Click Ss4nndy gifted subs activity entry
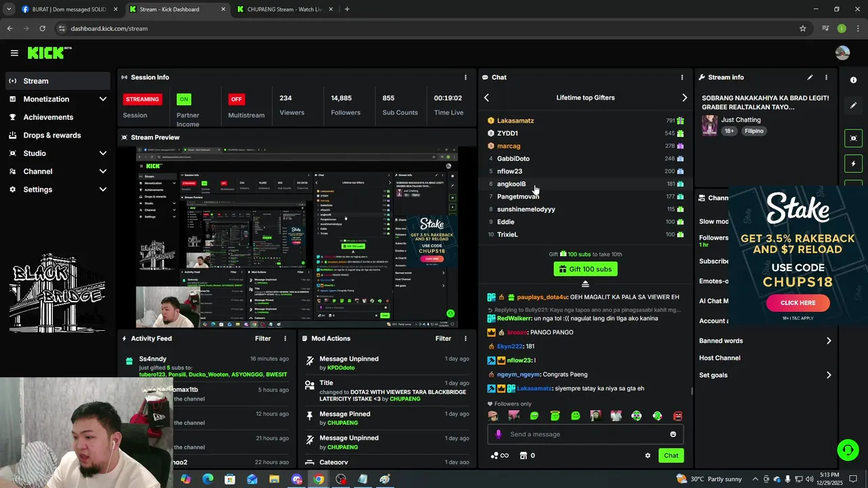This screenshot has width=868, height=488. coord(207,366)
